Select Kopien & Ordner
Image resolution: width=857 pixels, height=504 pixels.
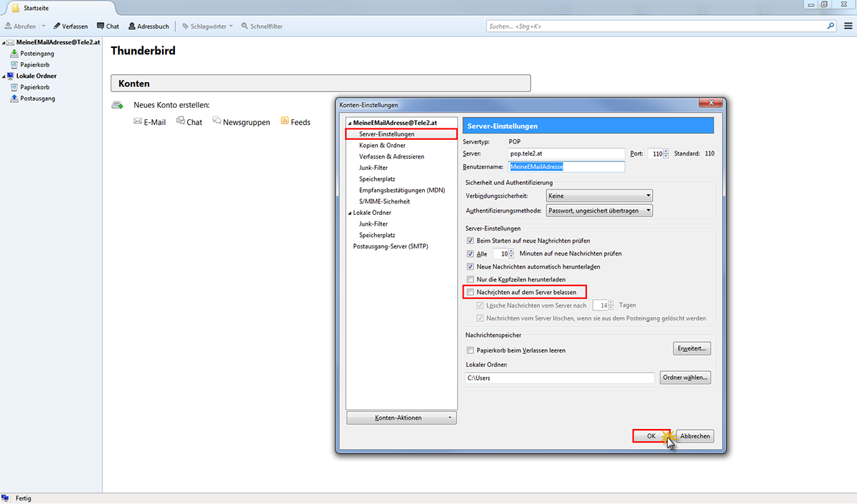[x=382, y=145]
